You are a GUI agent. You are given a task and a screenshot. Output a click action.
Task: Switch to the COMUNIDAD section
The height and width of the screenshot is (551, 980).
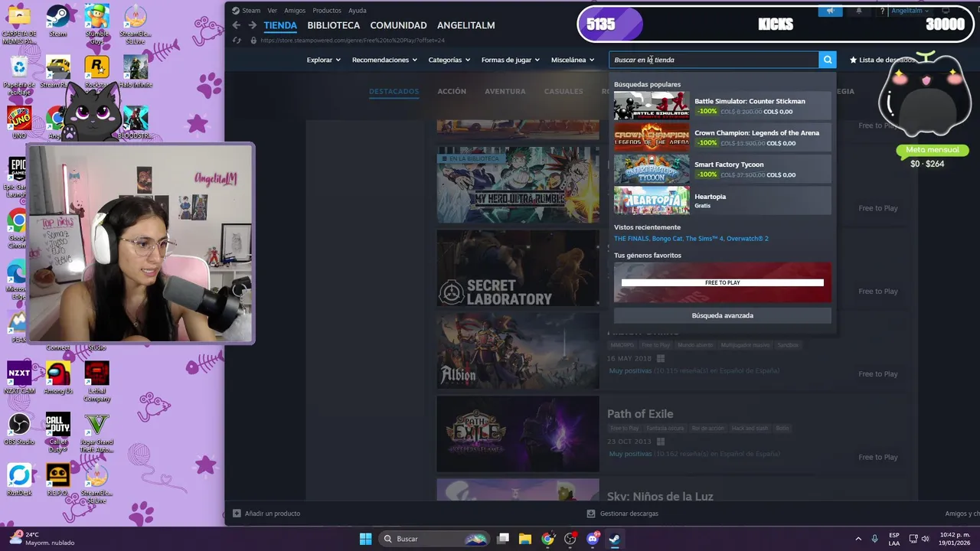pos(398,25)
